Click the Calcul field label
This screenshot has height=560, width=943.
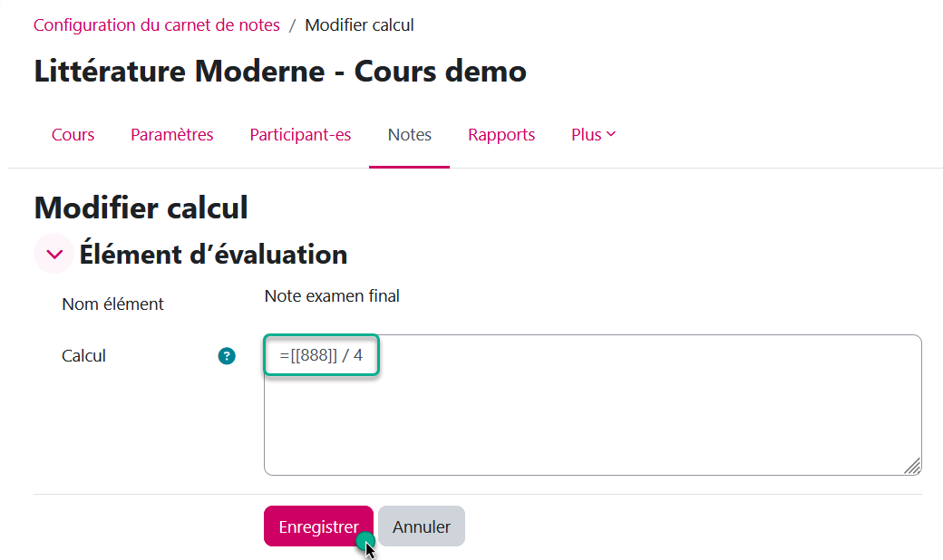84,356
